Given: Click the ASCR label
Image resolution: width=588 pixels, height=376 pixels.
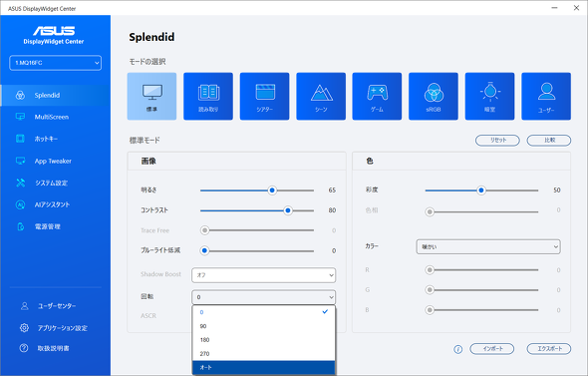Looking at the screenshot, I should click(148, 315).
